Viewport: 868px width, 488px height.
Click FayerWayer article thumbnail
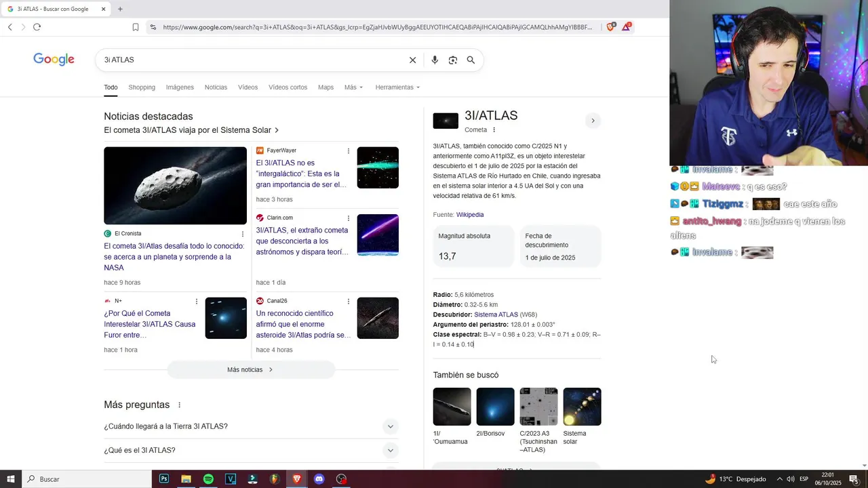tap(378, 167)
